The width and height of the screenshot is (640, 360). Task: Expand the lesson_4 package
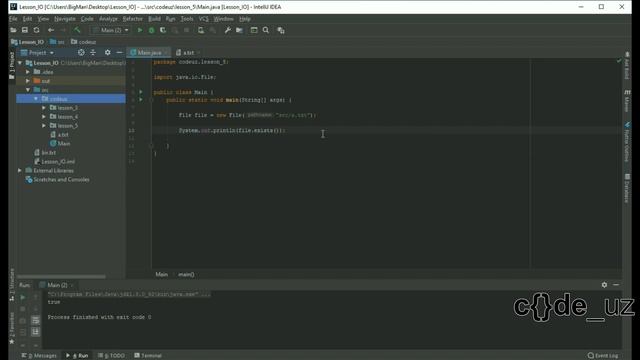pos(44,117)
